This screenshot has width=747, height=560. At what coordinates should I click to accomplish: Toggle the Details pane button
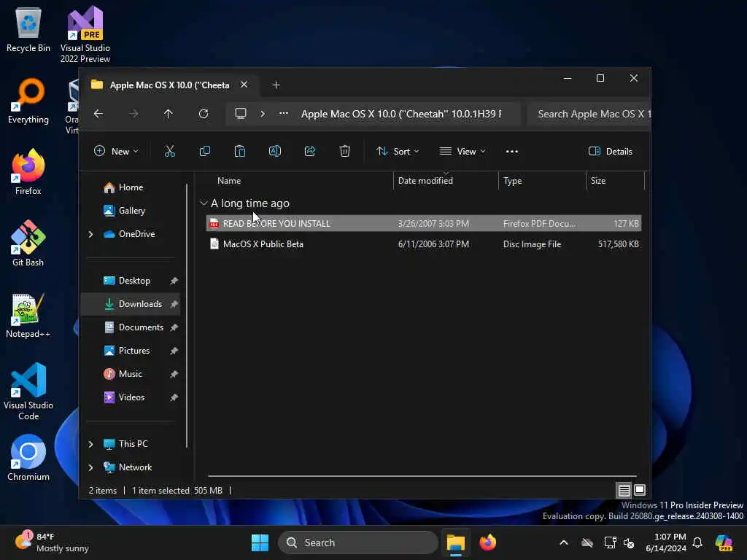pyautogui.click(x=611, y=152)
